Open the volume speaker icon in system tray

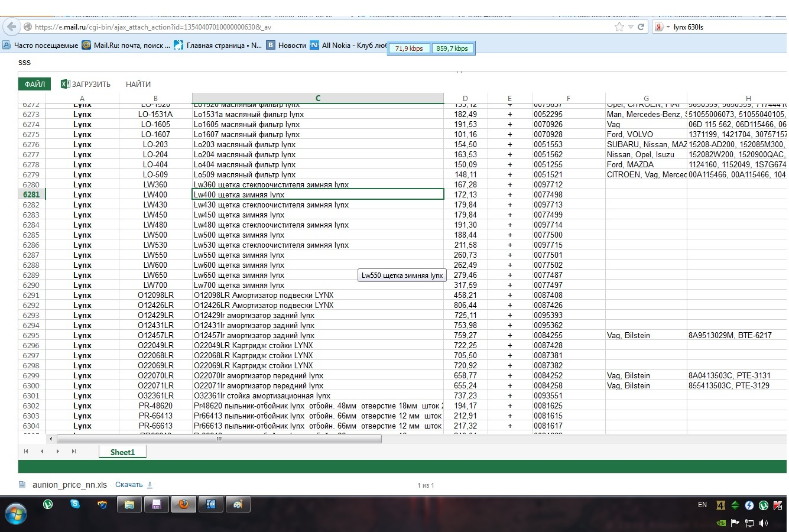click(x=764, y=523)
